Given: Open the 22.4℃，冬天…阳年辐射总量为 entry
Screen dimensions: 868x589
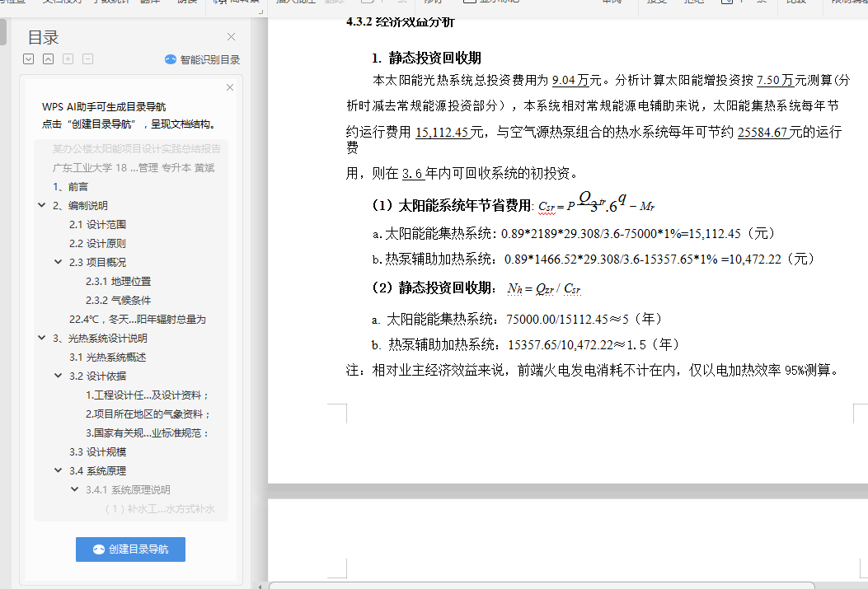Looking at the screenshot, I should (x=138, y=319).
